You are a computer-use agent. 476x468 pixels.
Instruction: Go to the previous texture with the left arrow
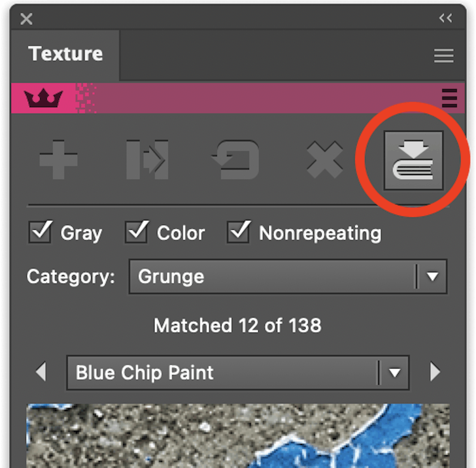tap(41, 373)
